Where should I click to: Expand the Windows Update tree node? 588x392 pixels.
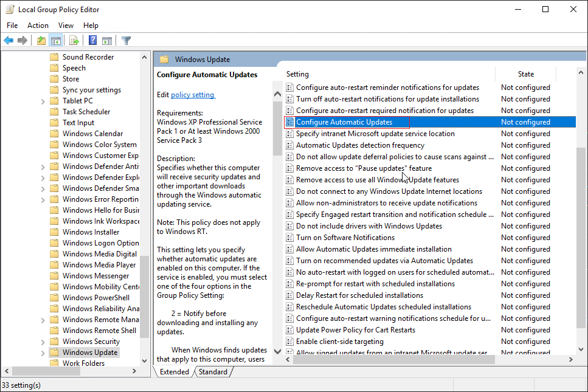click(x=43, y=352)
